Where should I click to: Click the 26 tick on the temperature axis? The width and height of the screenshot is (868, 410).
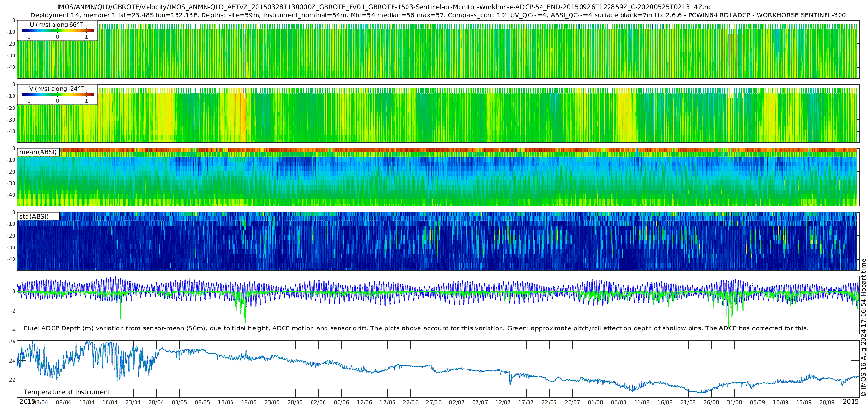tap(12, 342)
